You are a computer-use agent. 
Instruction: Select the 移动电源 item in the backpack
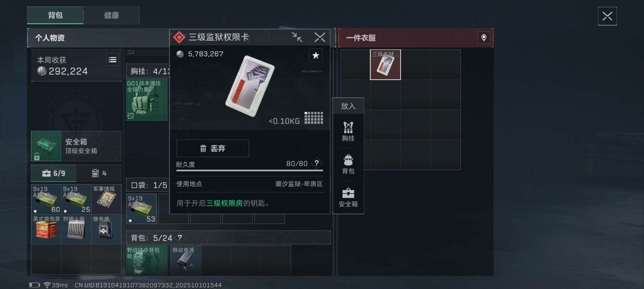pos(185,260)
